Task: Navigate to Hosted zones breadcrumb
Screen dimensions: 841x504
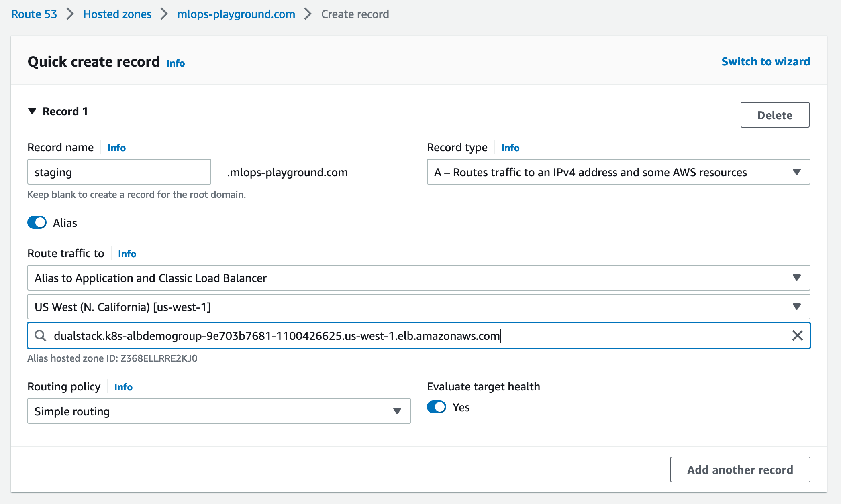Action: [117, 14]
